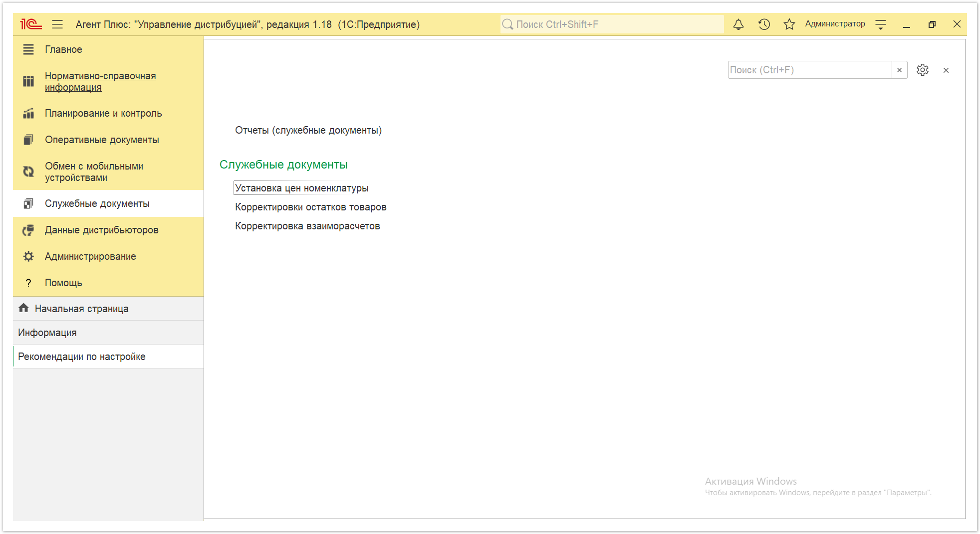
Task: Click Обмен с мобильными устройствами sync icon
Action: click(28, 172)
